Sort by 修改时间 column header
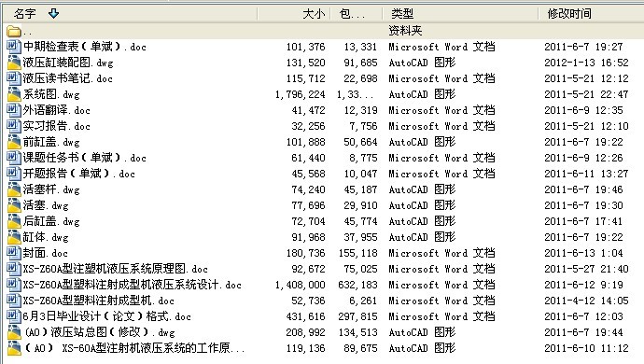This screenshot has height=364, width=644. [x=591, y=14]
